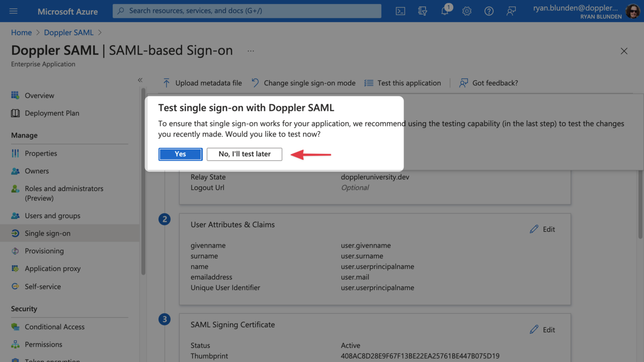The image size is (644, 362).
Task: Click the Upload metadata file arrow icon
Action: point(167,83)
